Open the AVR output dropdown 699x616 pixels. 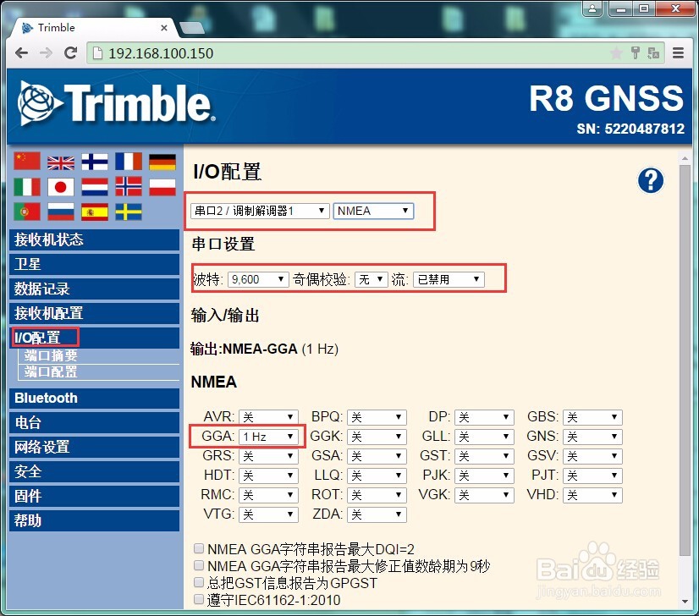point(268,417)
